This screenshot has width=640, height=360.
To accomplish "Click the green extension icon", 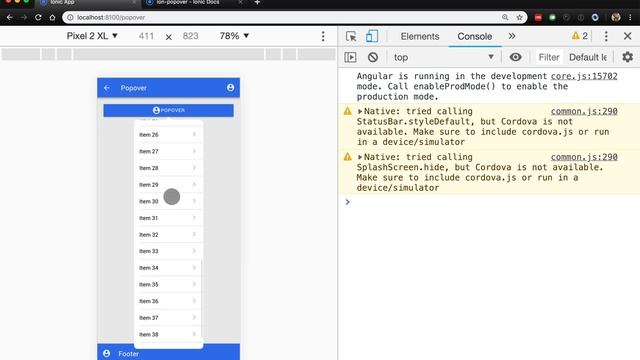I will pos(552,18).
